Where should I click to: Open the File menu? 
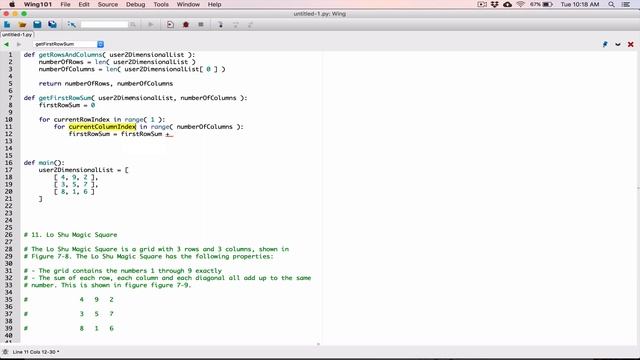[65, 4]
